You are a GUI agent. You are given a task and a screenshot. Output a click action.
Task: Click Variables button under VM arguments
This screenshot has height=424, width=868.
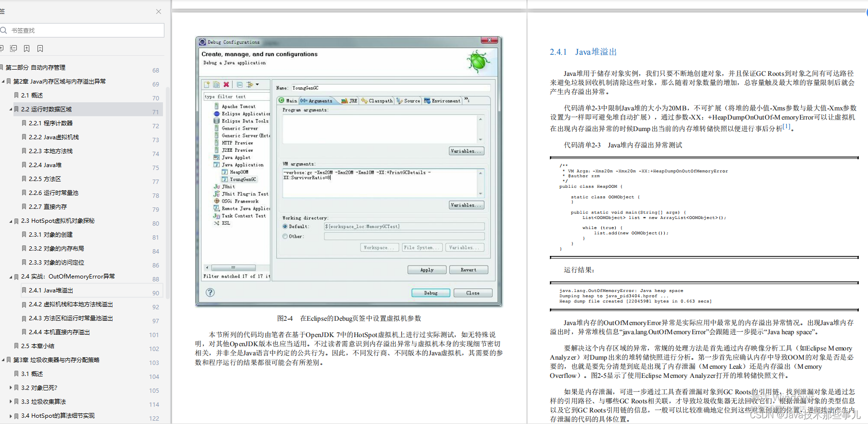pyautogui.click(x=467, y=205)
